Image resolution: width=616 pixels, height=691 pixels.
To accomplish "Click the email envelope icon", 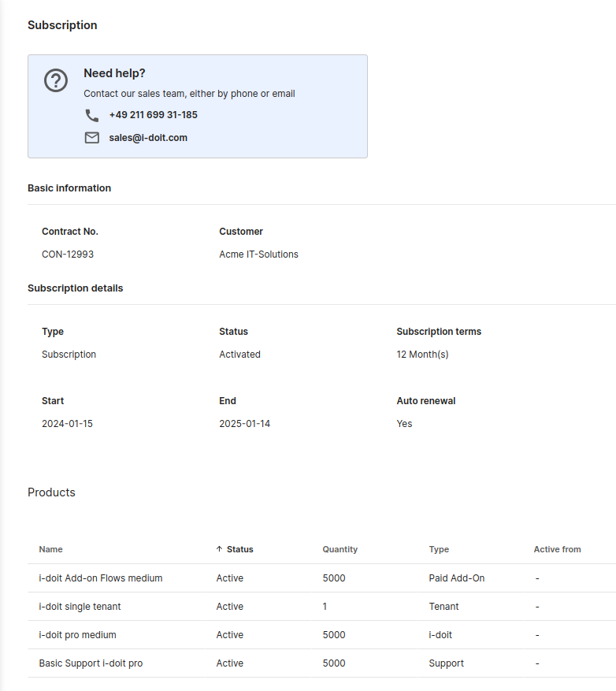I will pyautogui.click(x=92, y=138).
